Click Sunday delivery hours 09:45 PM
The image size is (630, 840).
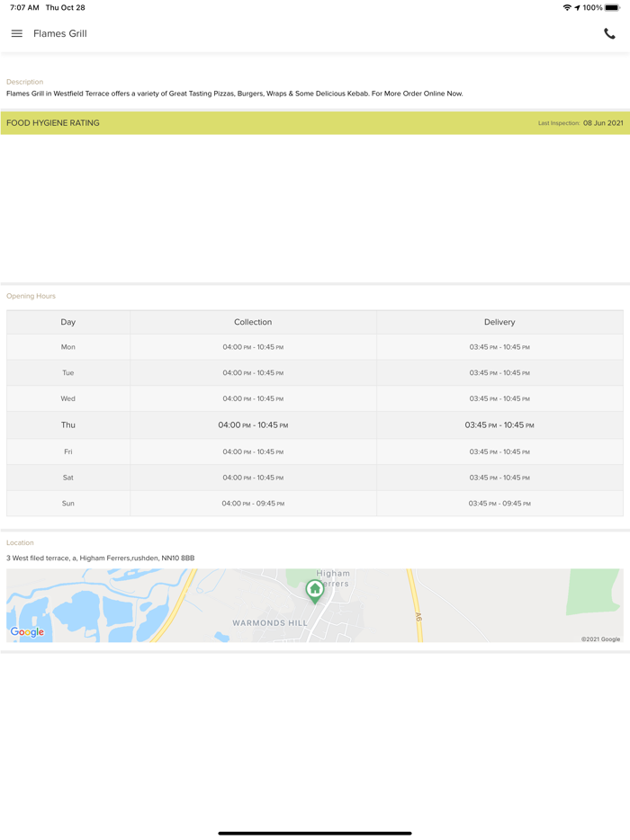499,503
